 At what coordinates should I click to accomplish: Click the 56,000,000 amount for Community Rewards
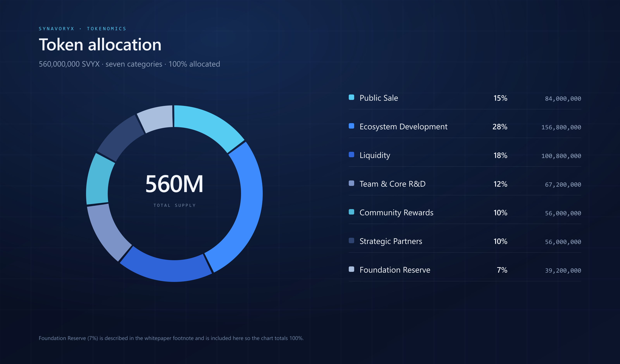click(x=563, y=213)
